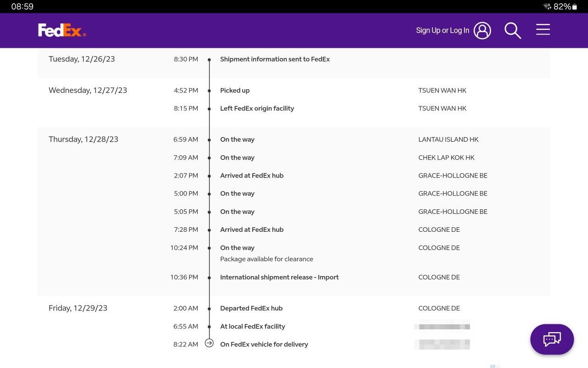The width and height of the screenshot is (588, 368).
Task: Open the user account profile icon
Action: 482,30
